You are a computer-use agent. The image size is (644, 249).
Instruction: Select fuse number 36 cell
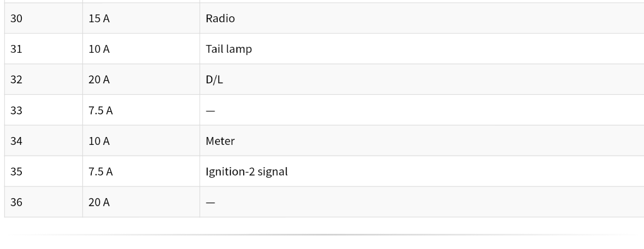pyautogui.click(x=44, y=202)
